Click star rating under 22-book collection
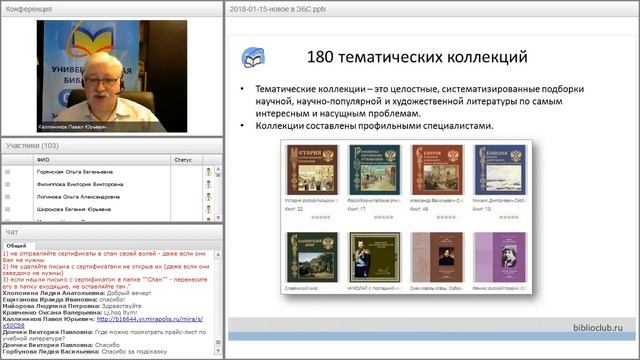Screen dimensions: 640x360 [321, 217]
